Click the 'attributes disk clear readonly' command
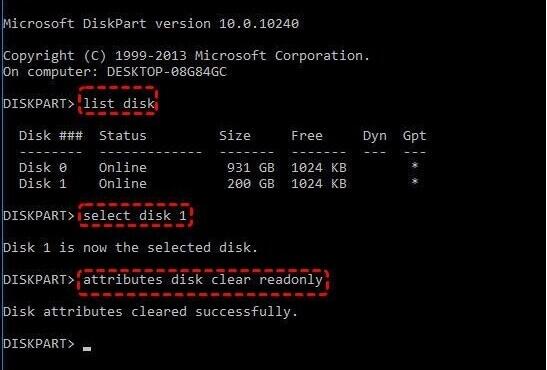The image size is (547, 370). (203, 280)
